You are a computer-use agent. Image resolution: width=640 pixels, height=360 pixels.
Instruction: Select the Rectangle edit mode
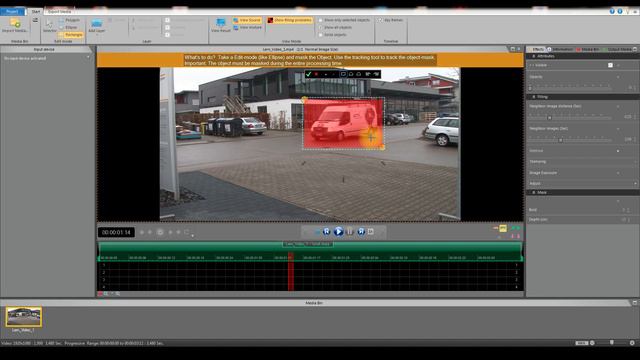pyautogui.click(x=71, y=35)
